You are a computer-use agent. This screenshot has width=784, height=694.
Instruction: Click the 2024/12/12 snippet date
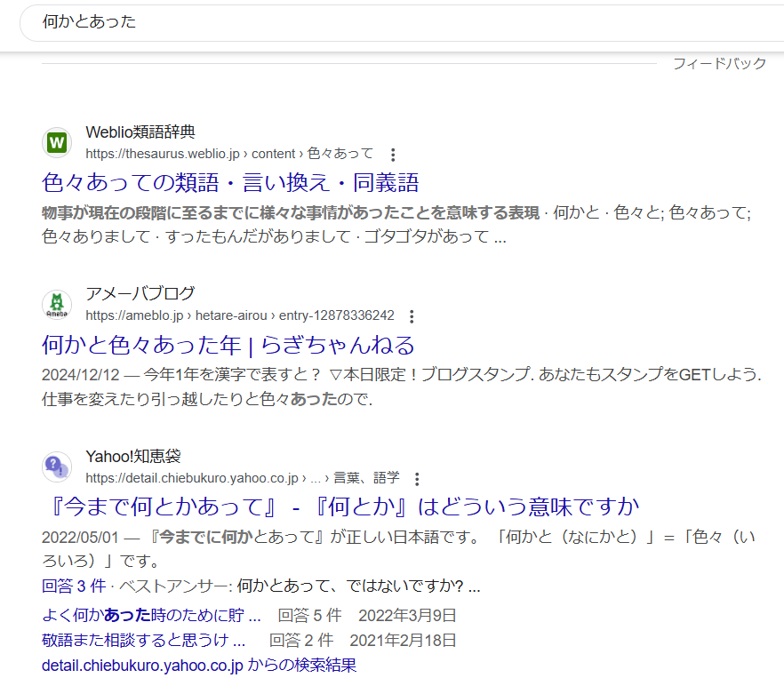pyautogui.click(x=81, y=374)
